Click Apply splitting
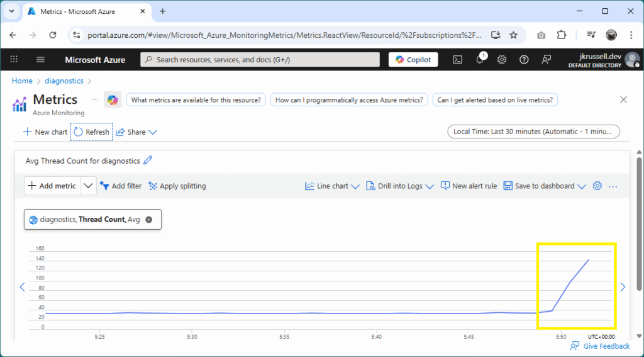The height and width of the screenshot is (357, 644). point(177,186)
